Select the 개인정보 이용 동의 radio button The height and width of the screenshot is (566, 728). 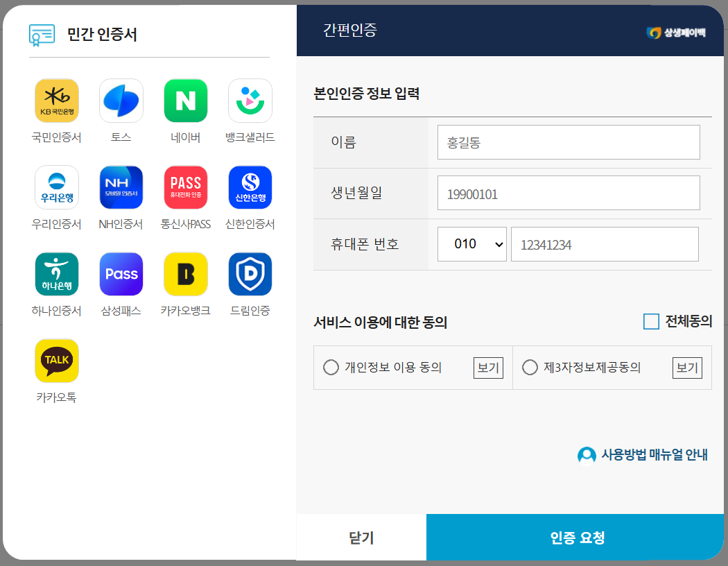(x=331, y=368)
